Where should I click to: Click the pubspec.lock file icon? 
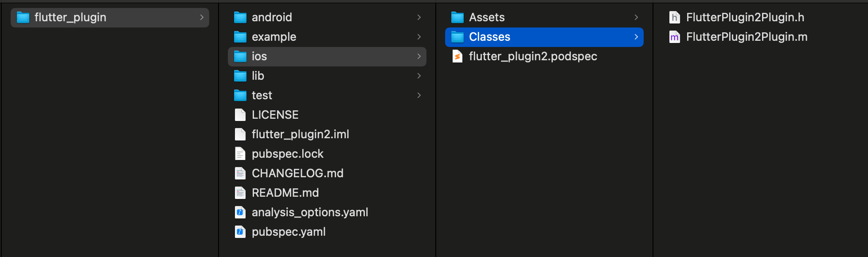(x=240, y=154)
